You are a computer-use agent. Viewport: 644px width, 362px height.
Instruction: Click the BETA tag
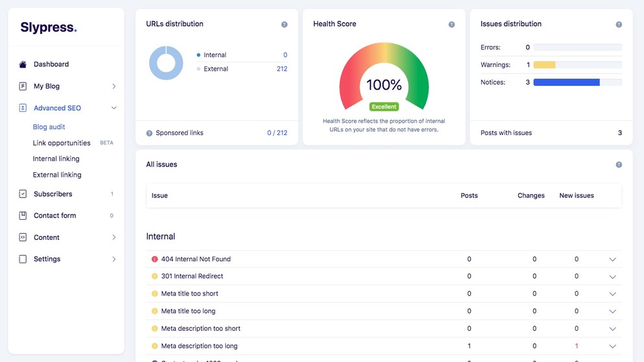tap(106, 143)
